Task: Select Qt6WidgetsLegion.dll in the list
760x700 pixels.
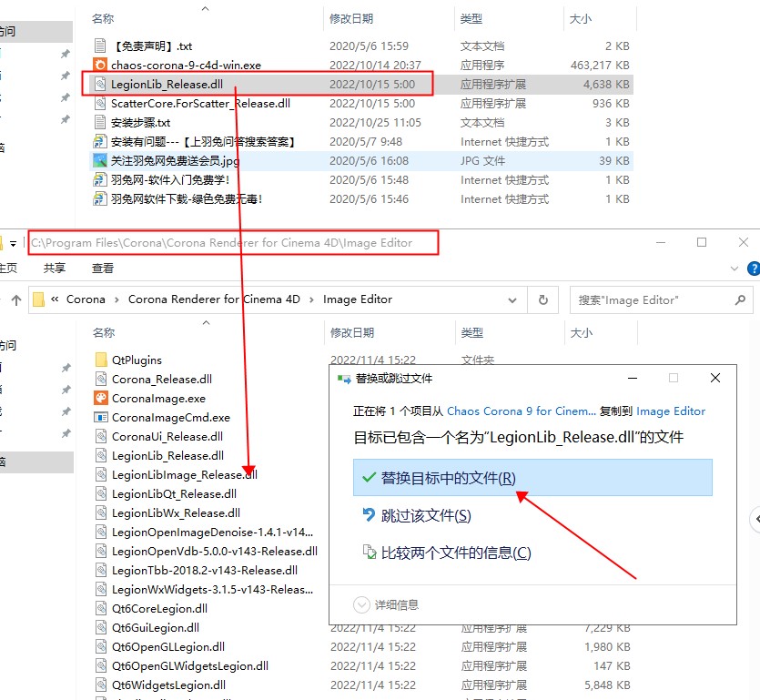Action: [168, 685]
